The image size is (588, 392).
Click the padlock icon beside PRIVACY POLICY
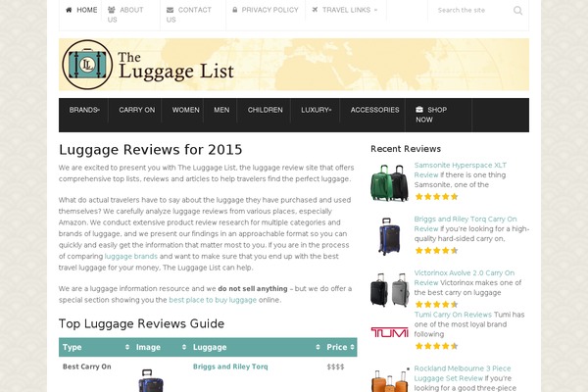pos(235,10)
